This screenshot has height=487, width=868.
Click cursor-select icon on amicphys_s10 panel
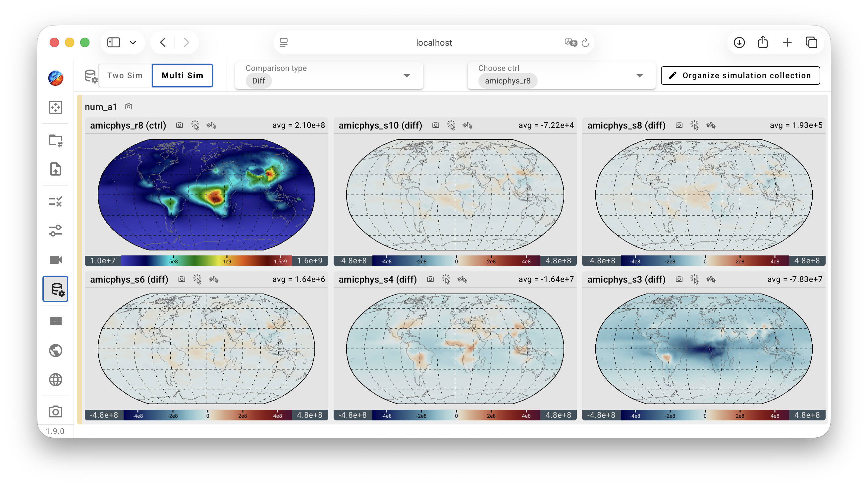(x=452, y=125)
